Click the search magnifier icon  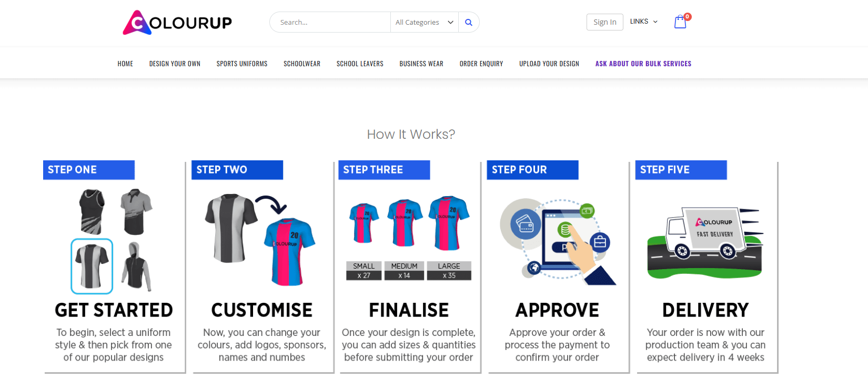tap(469, 22)
